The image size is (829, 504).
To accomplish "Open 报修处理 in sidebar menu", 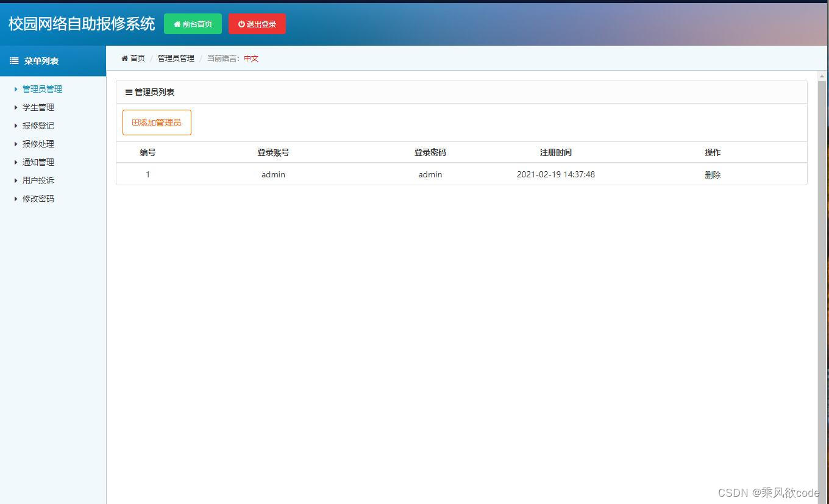I will click(x=38, y=144).
